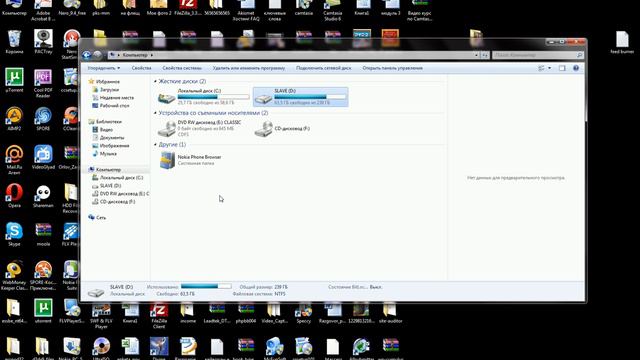This screenshot has width=640, height=360.
Task: Click the SLAVE (D:) usage bar in list
Action: (310, 97)
